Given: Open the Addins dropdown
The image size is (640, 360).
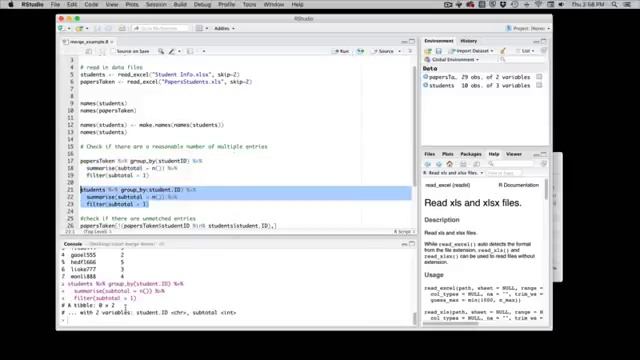Looking at the screenshot, I should [224, 29].
